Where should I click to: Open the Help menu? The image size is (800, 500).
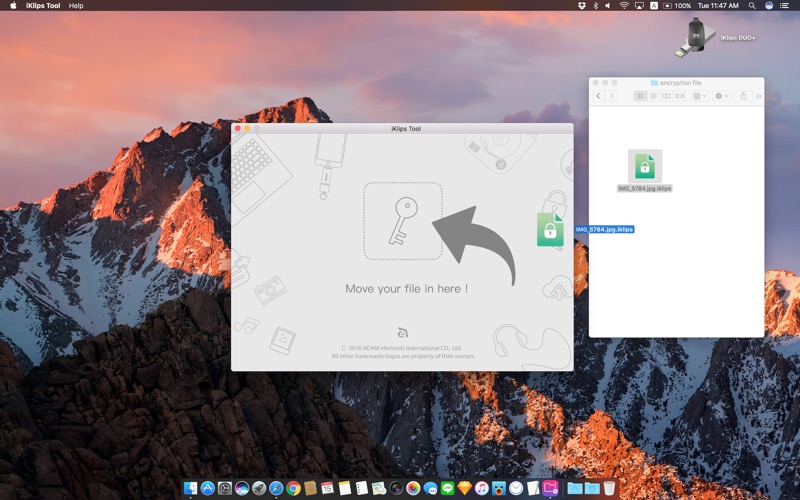76,6
